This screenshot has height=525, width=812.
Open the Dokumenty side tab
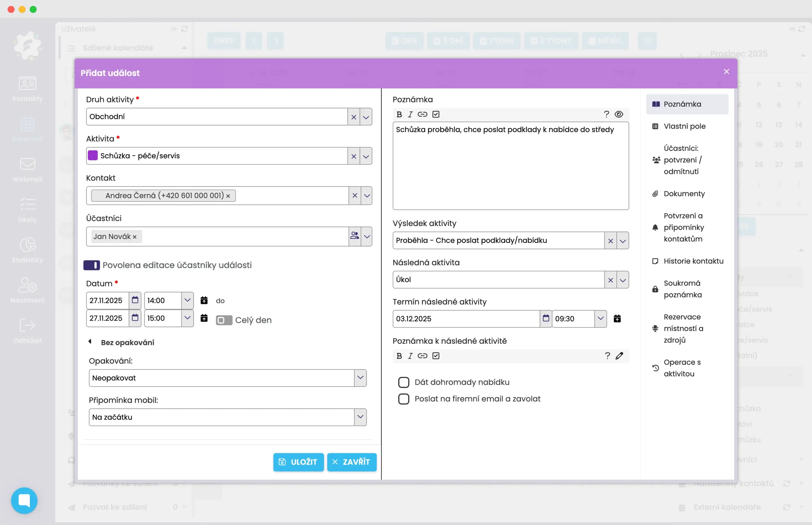pyautogui.click(x=684, y=194)
